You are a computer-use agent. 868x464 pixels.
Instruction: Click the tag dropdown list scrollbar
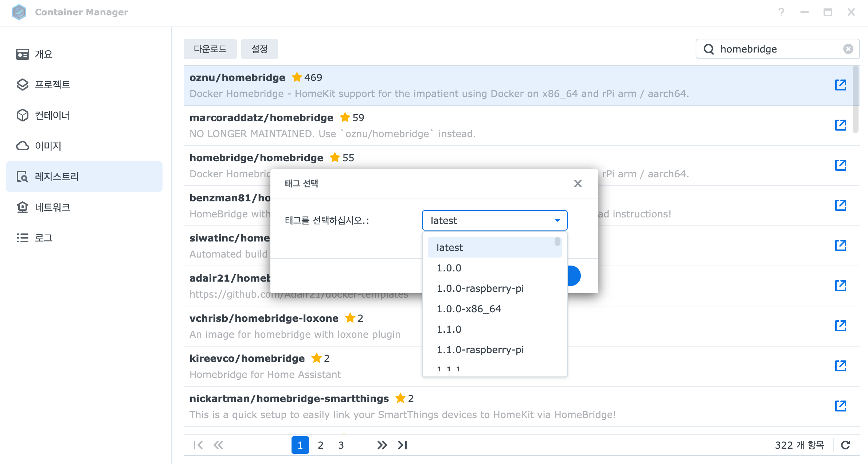pos(558,241)
